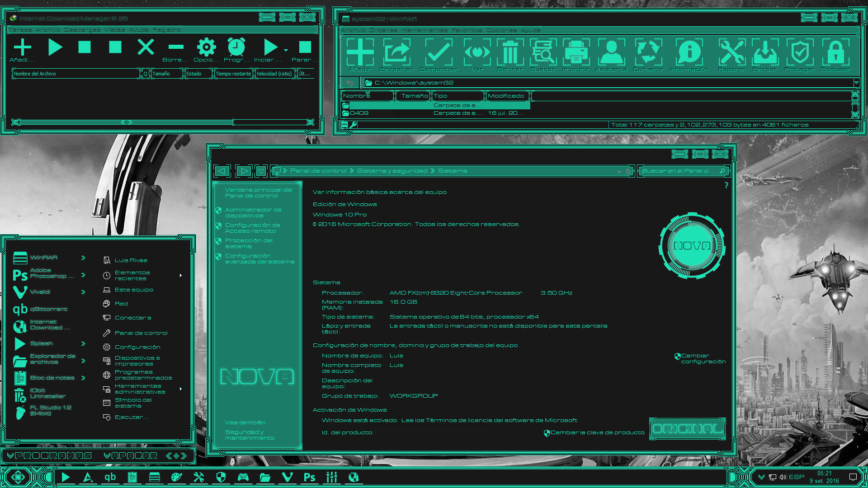Click the WinRAR up-one-level arrow button
This screenshot has width=868, height=488.
(349, 83)
